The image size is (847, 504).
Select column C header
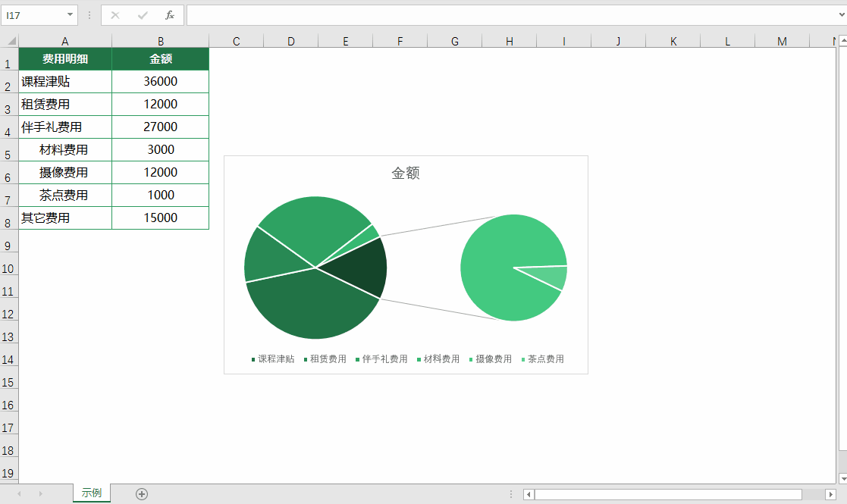236,41
